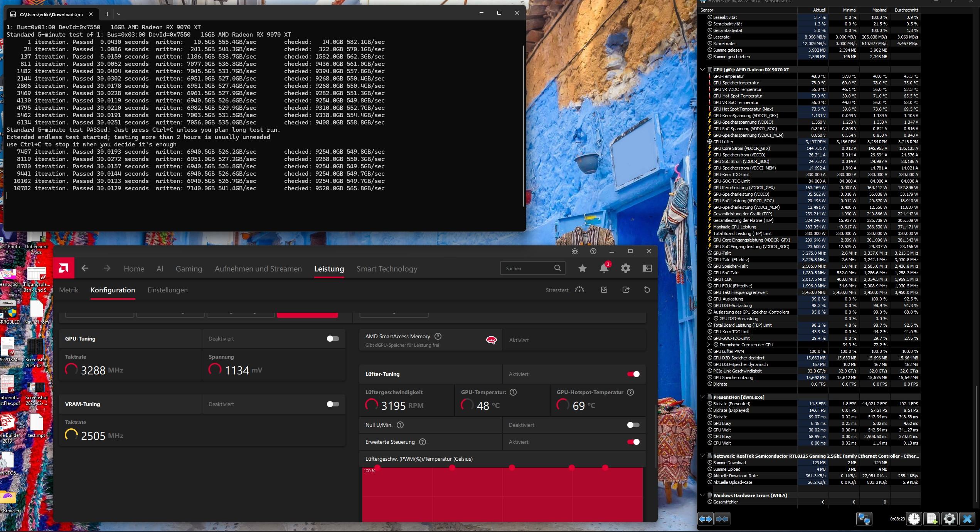This screenshot has width=980, height=532.
Task: Collapse PresentMon [dwm.exe] section
Action: click(702, 397)
